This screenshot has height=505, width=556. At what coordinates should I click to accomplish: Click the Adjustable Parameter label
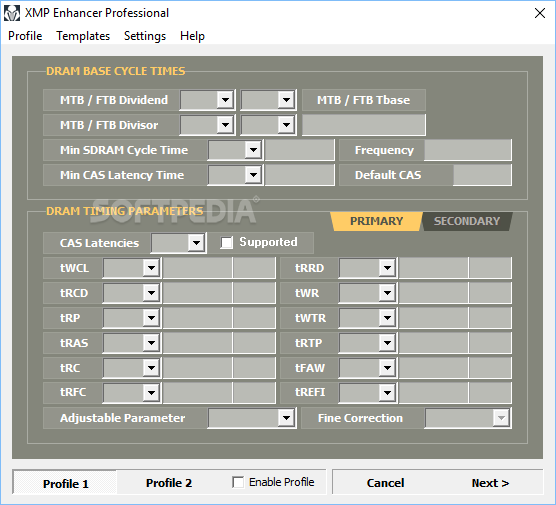122,418
